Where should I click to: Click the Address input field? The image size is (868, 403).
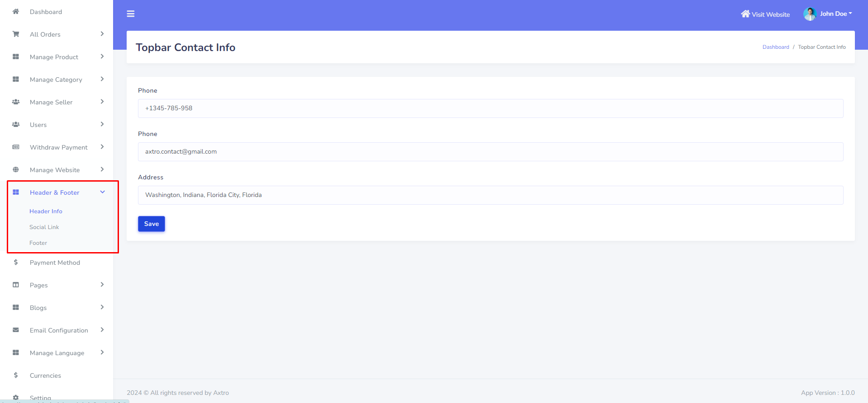490,195
